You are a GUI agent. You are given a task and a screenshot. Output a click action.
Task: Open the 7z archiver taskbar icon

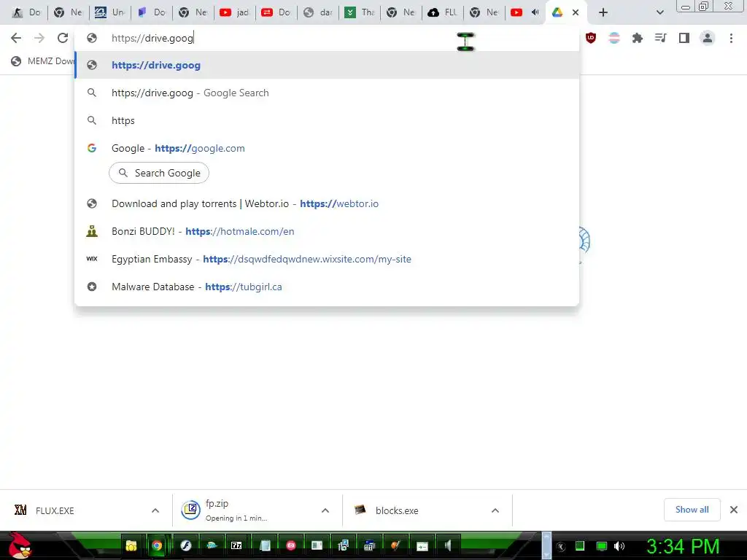(236, 545)
